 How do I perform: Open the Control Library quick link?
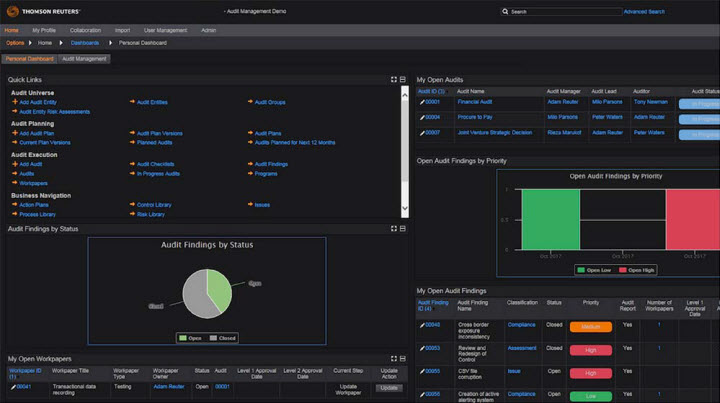click(x=154, y=205)
